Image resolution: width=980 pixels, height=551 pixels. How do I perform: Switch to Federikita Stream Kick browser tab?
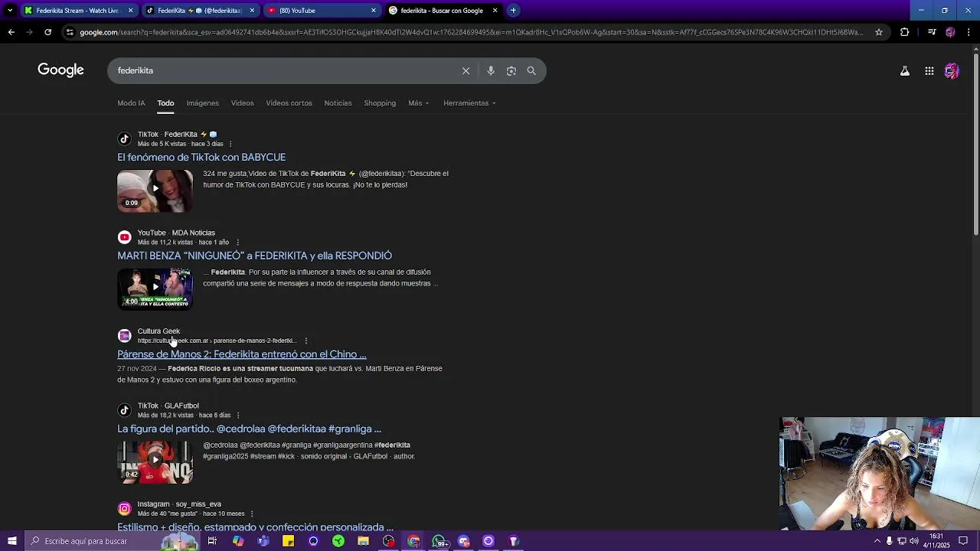point(77,11)
